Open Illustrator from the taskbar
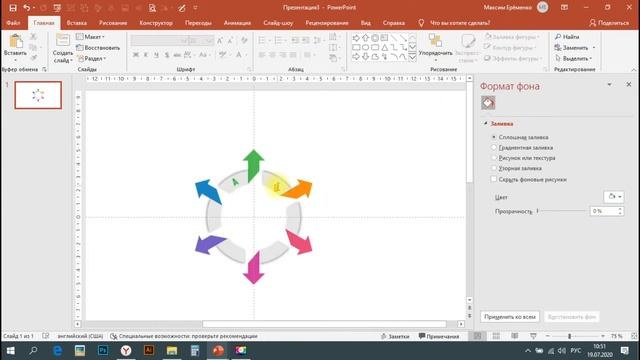This screenshot has width=640, height=360. (149, 350)
